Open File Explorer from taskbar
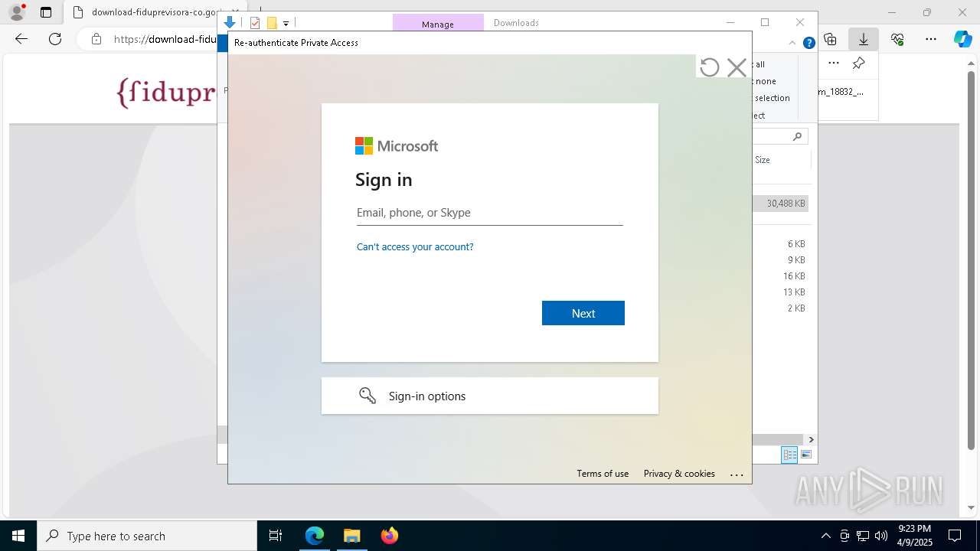980x551 pixels. tap(351, 536)
